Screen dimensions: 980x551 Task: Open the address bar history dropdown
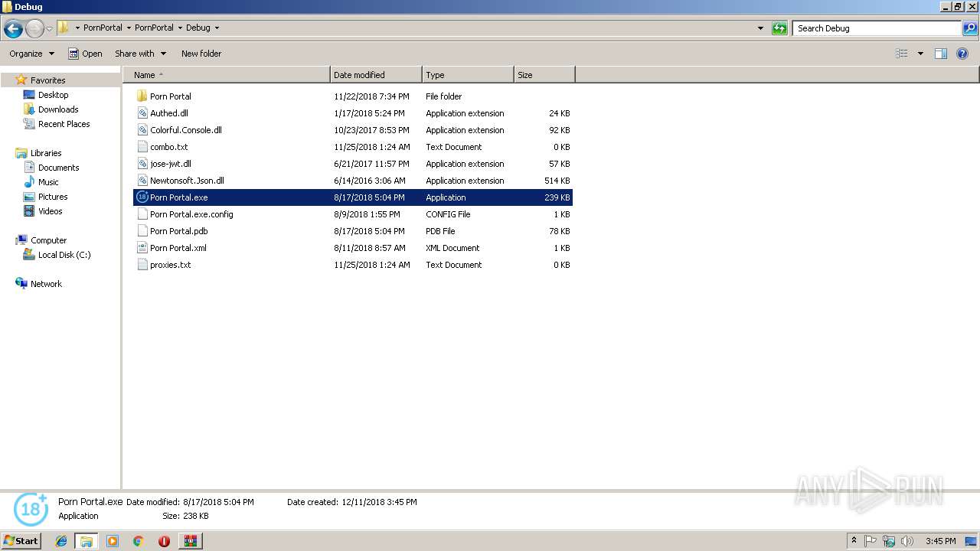pos(760,28)
